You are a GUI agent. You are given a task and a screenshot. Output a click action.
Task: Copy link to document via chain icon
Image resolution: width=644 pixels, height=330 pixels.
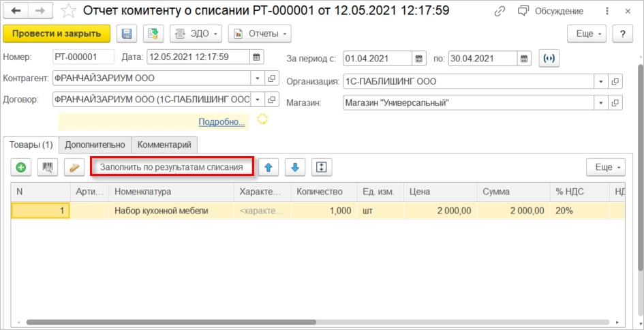click(x=500, y=12)
